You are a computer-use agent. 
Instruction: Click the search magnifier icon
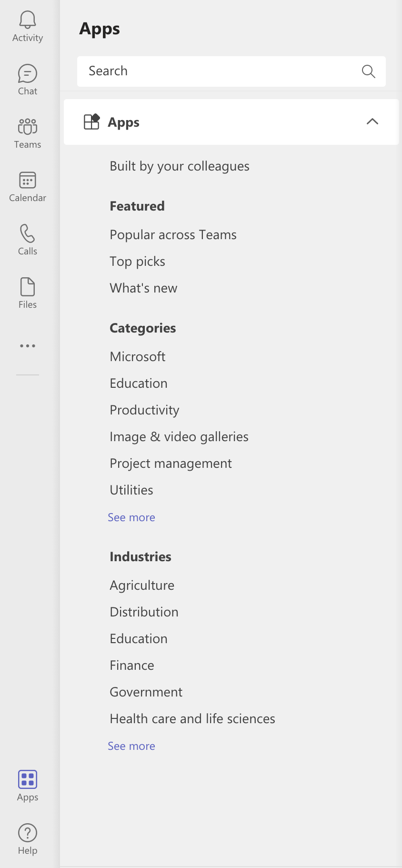coord(368,71)
